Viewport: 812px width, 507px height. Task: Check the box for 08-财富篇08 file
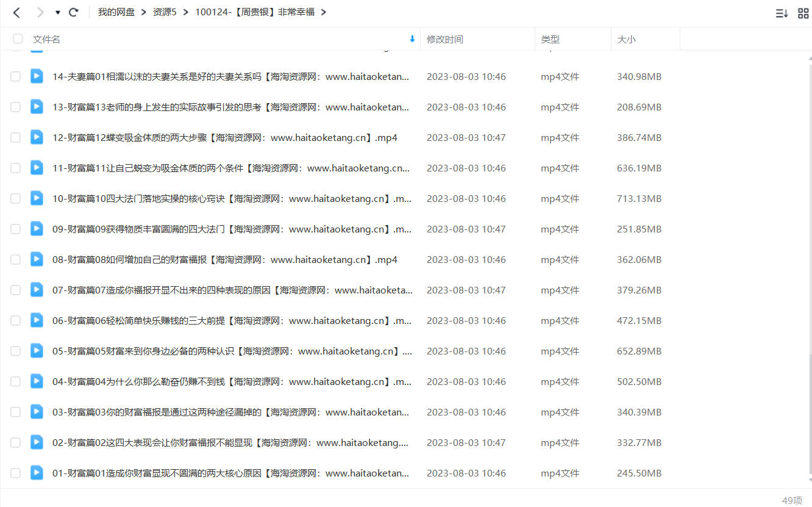[15, 259]
